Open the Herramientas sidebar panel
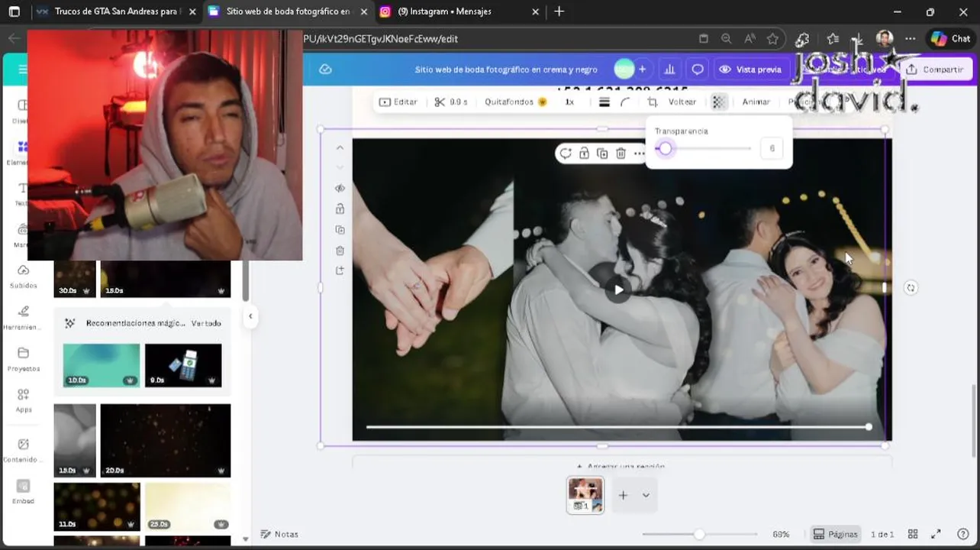 (x=23, y=317)
